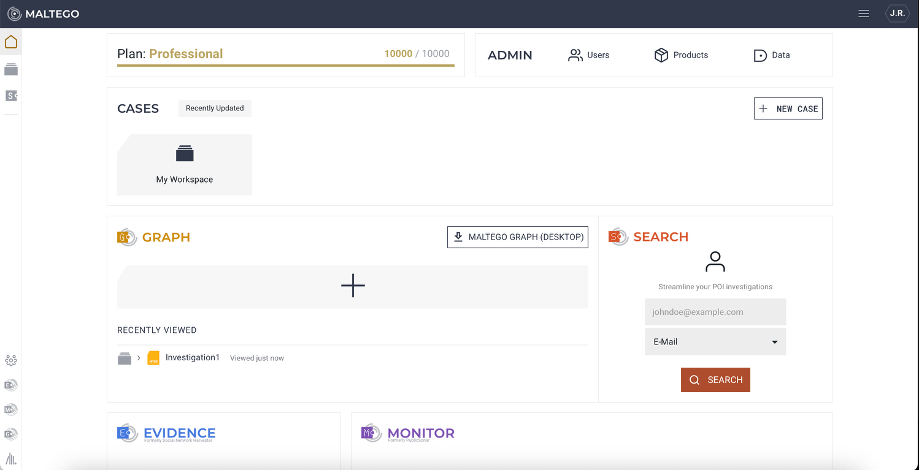Click the CASES heading
The image size is (920, 470).
(138, 109)
